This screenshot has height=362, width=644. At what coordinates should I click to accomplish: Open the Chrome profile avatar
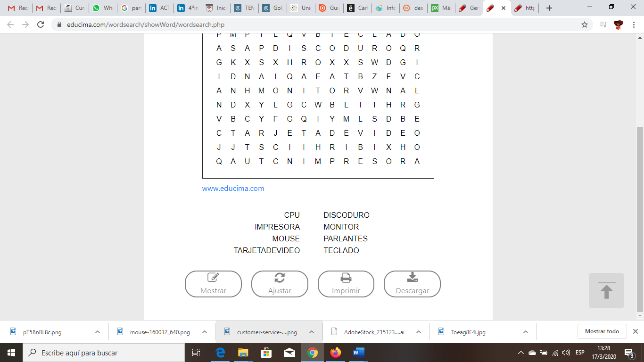point(619,25)
